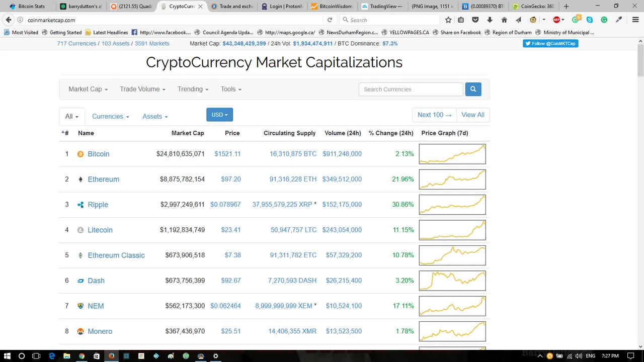Viewport: 644px width, 362px height.
Task: Open the Currencies filter dropdown
Action: 111,116
